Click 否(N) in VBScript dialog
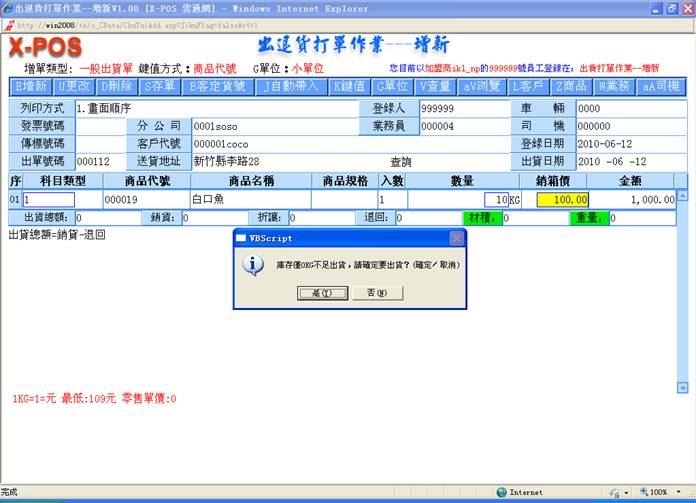This screenshot has height=503, width=696. [x=378, y=293]
